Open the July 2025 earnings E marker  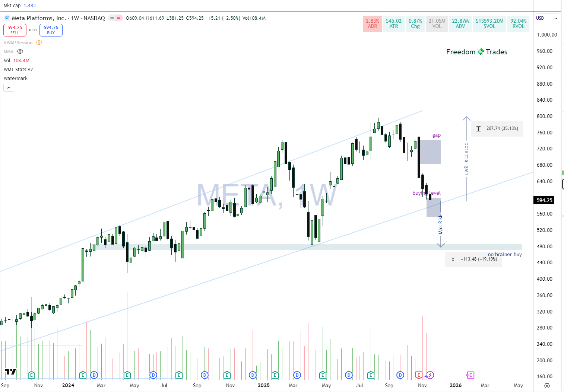[371, 375]
